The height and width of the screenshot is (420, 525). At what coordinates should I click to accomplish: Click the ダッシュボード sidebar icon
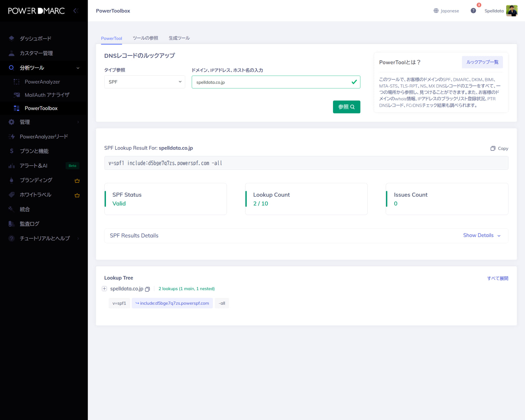point(11,38)
